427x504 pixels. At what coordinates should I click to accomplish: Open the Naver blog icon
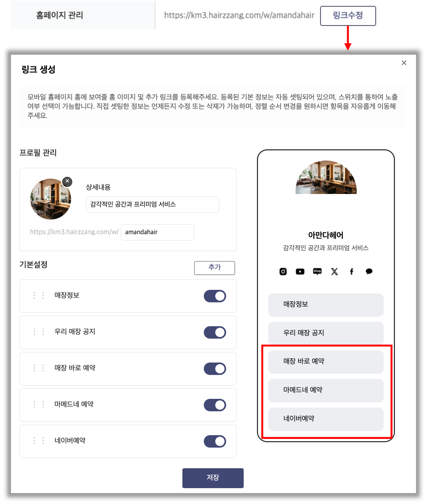317,271
